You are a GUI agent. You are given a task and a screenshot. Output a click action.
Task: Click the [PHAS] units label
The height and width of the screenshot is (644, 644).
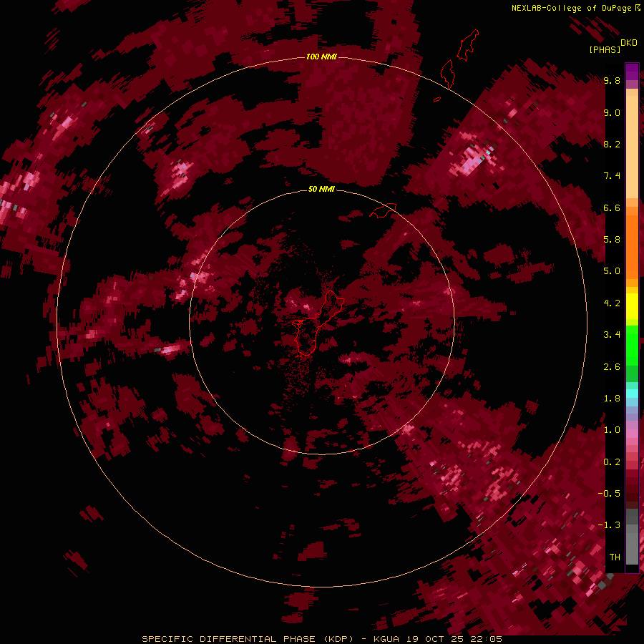point(605,49)
